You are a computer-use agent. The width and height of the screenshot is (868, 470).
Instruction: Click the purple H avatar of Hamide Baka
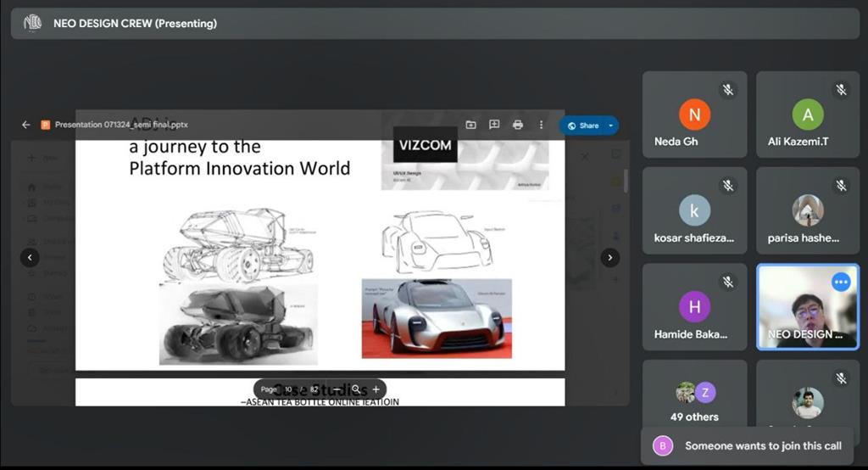pyautogui.click(x=694, y=306)
